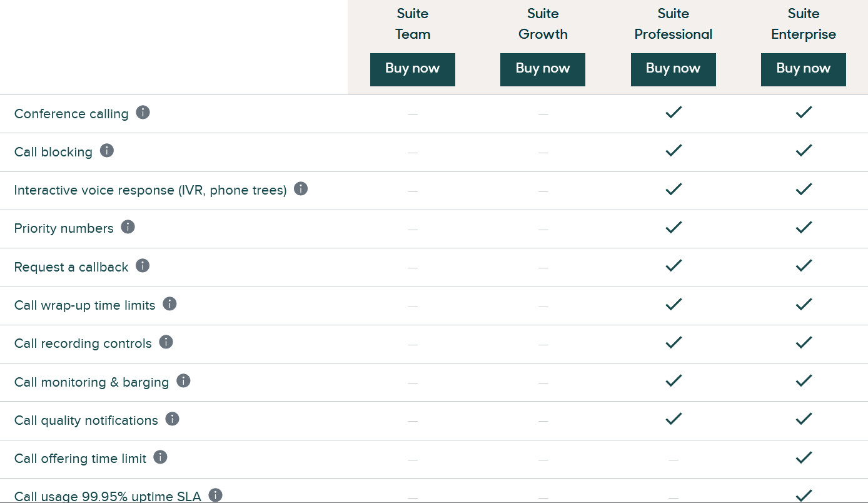The image size is (868, 503).
Task: Click info icon by Call usage 99.95% uptime SLA
Action: click(x=215, y=495)
